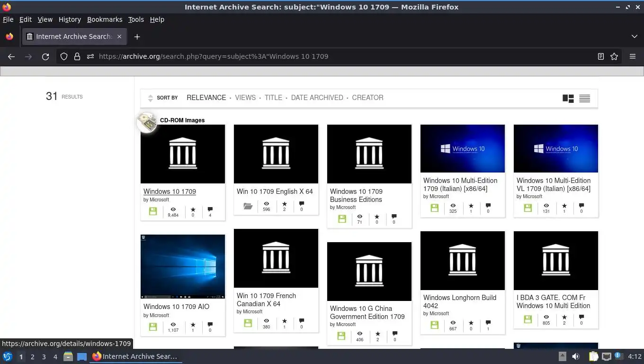
Task: Sort results by Relevance
Action: (206, 98)
